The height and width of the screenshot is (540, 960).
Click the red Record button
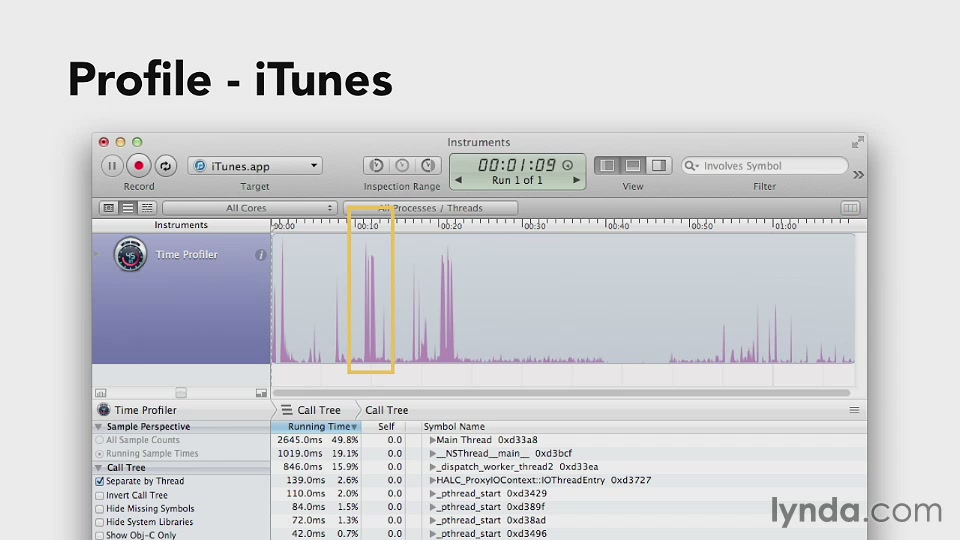click(139, 166)
